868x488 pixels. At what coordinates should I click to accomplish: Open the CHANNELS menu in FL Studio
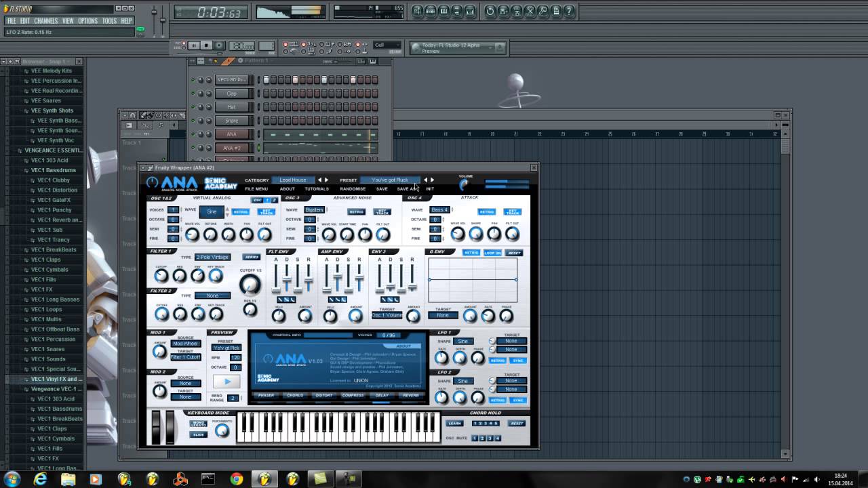[46, 21]
